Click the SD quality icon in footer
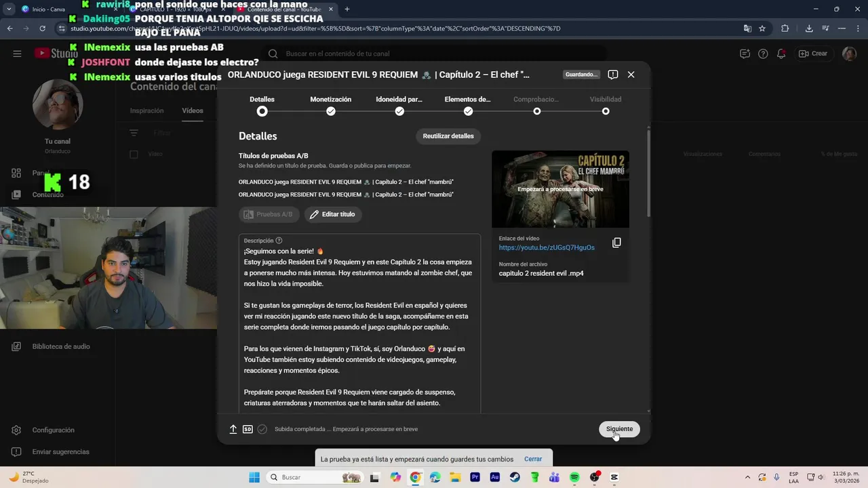 coord(248,429)
